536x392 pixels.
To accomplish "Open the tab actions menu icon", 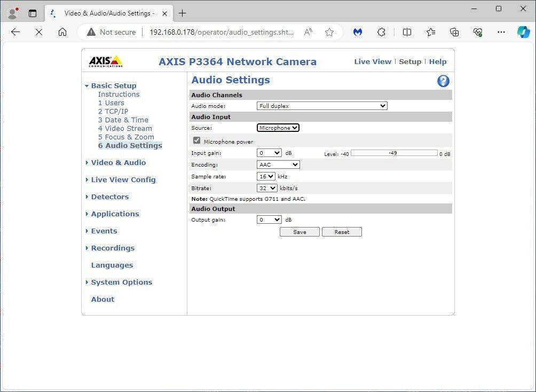I will point(33,13).
